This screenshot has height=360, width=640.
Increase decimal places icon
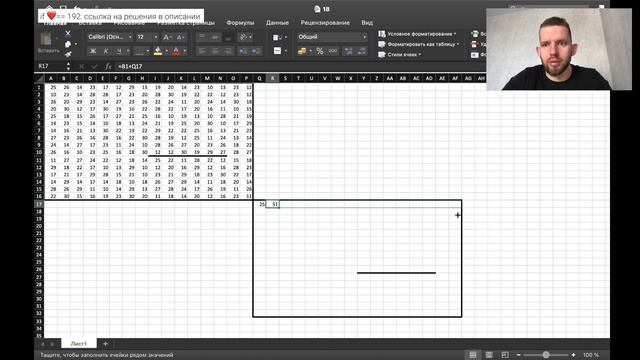click(x=349, y=51)
